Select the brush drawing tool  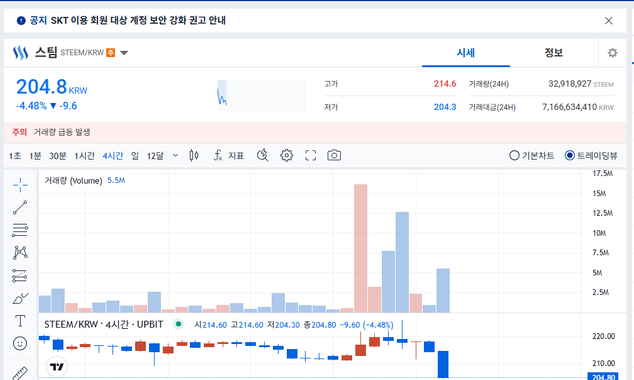tap(20, 298)
